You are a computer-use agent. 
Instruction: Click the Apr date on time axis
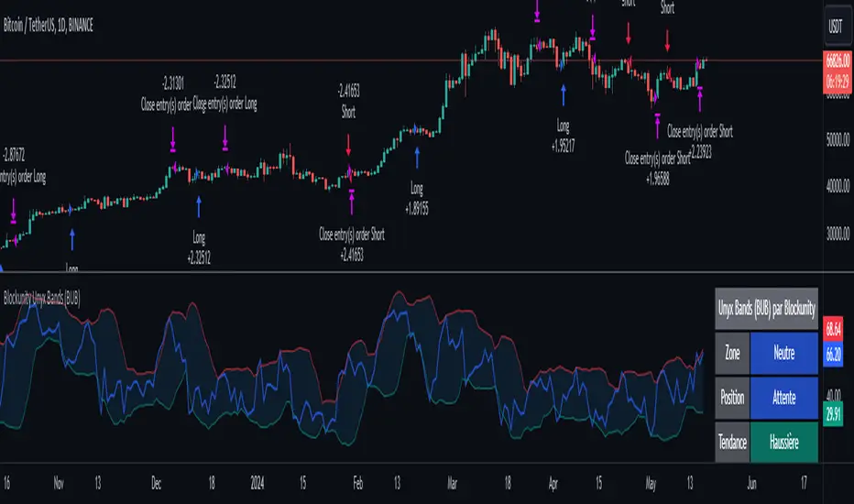click(553, 483)
